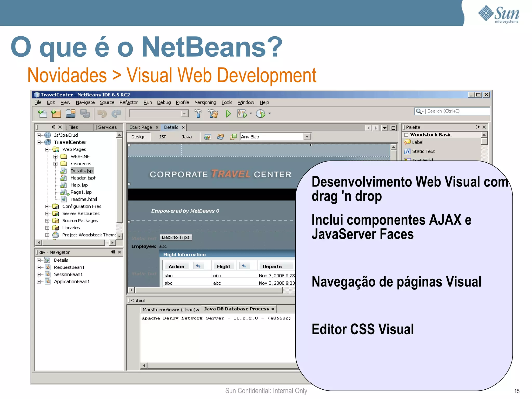Expand the Source Packages node
Image resolution: width=532 pixels, height=399 pixels.
tap(47, 221)
